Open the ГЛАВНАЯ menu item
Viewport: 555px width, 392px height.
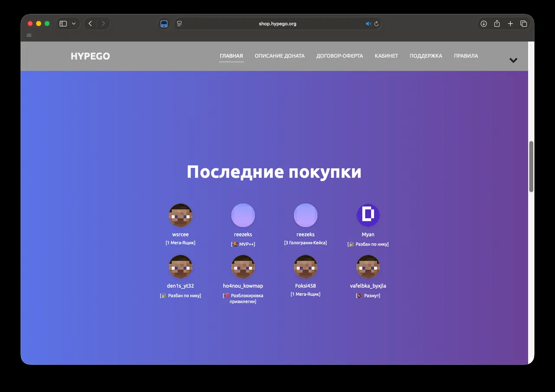coord(232,56)
